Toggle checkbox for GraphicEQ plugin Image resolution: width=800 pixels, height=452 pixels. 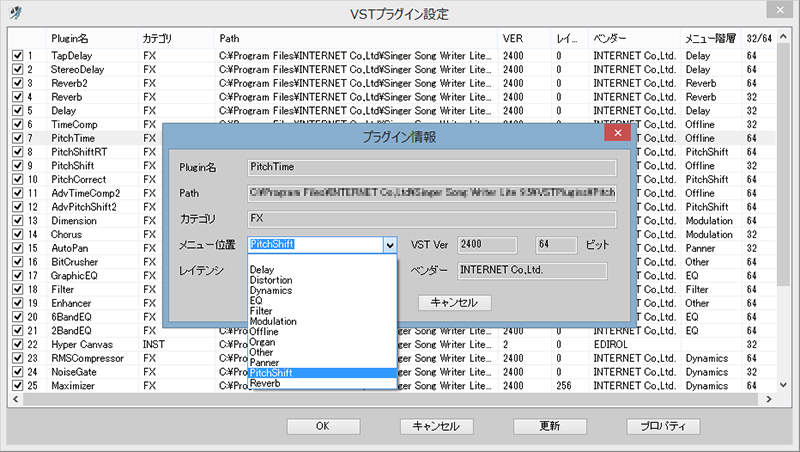pyautogui.click(x=18, y=275)
